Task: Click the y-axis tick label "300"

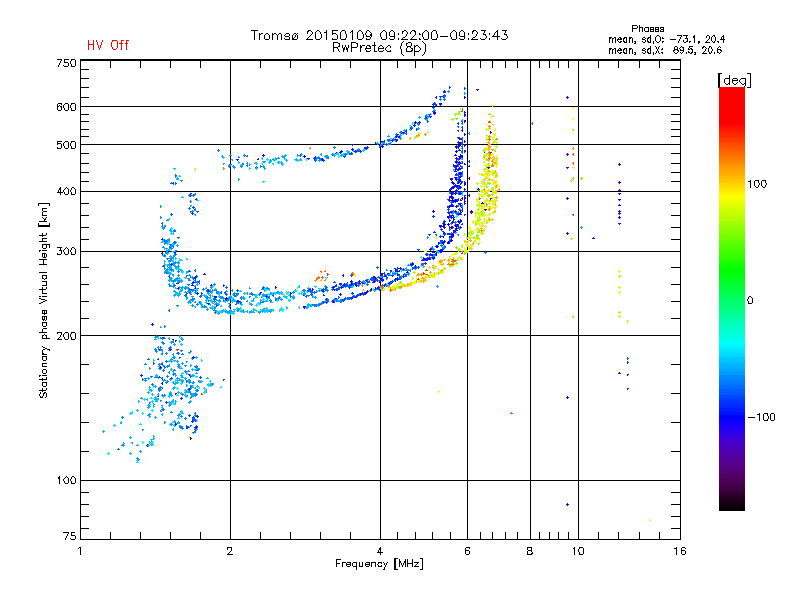Action: coord(66,251)
